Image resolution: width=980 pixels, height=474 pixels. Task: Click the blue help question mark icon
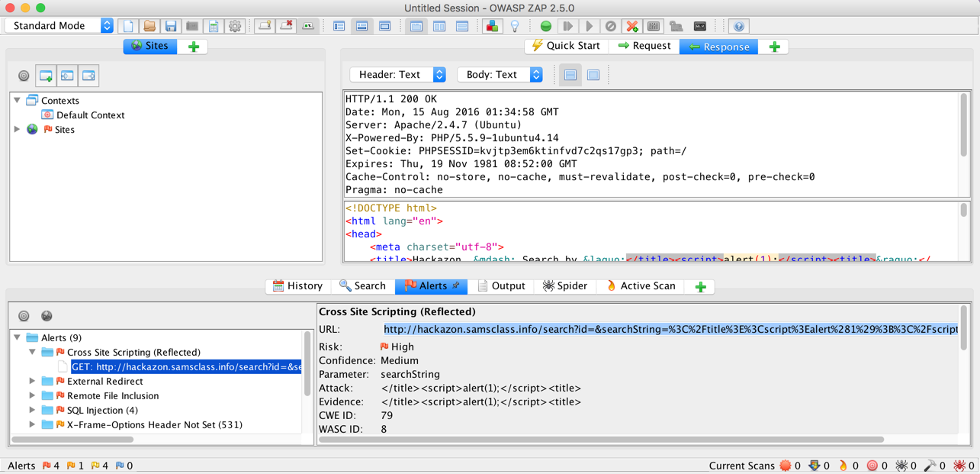coord(738,26)
